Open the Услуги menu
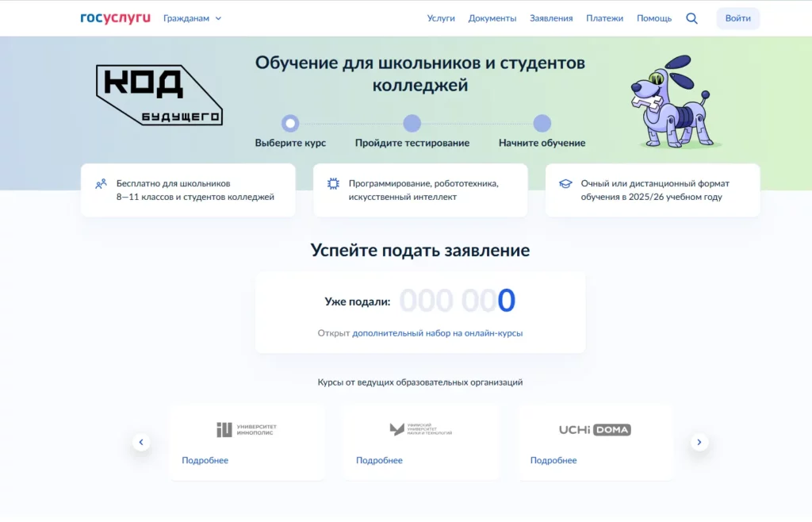Image resolution: width=812 pixels, height=522 pixels. pyautogui.click(x=441, y=17)
